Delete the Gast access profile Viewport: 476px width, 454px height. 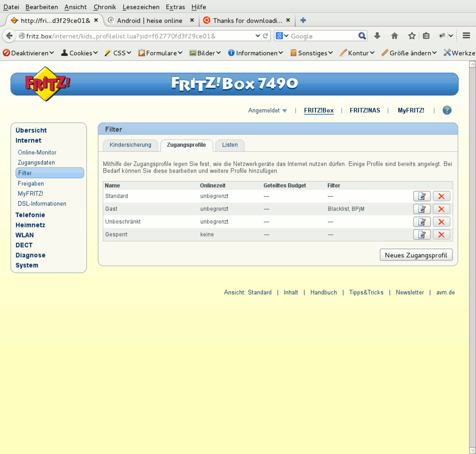pos(441,209)
